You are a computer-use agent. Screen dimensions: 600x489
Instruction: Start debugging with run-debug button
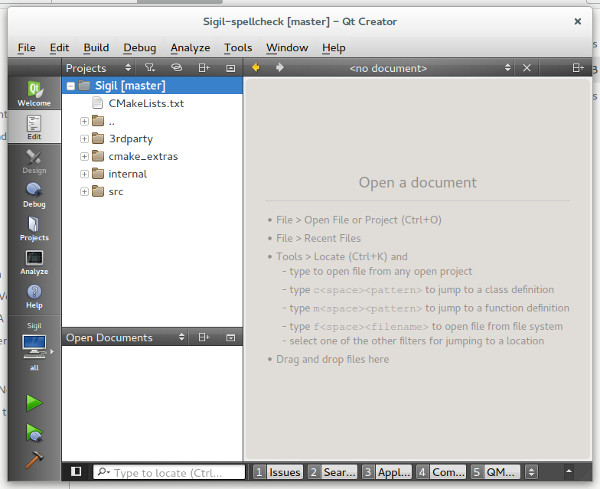coord(34,432)
